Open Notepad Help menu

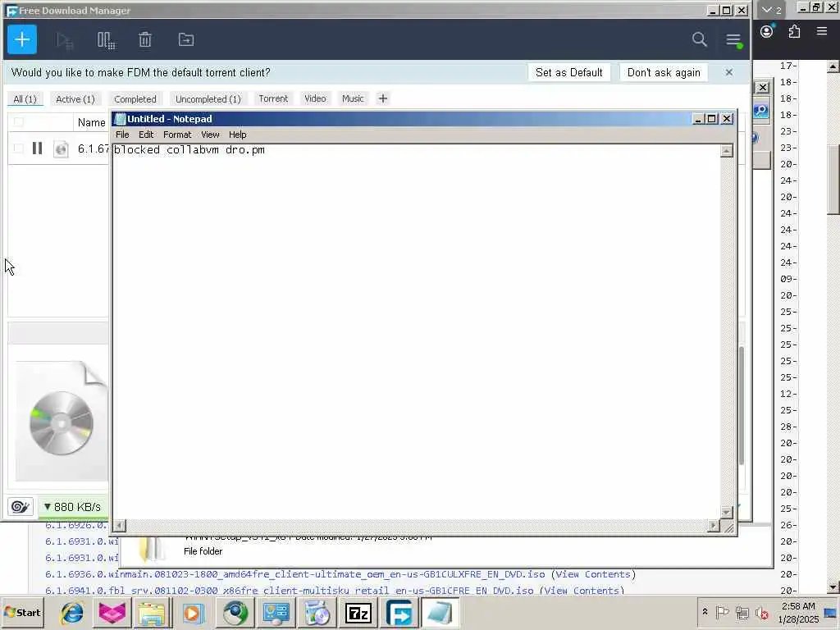click(x=237, y=135)
